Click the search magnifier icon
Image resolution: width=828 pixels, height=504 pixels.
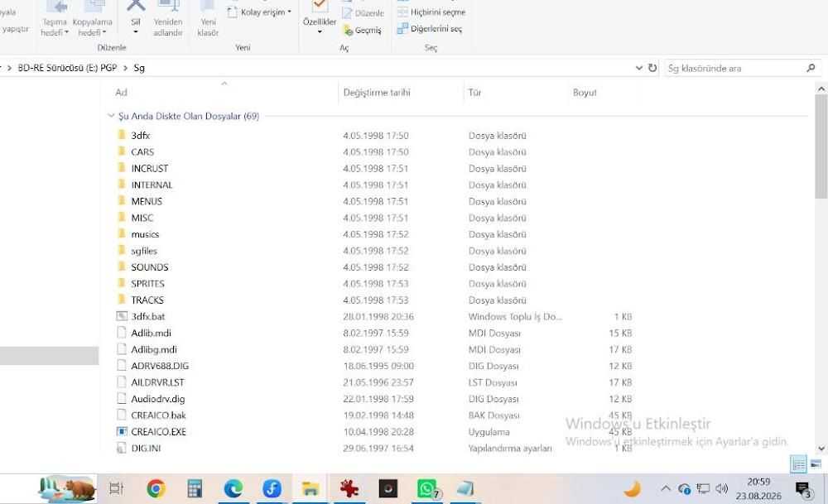point(811,68)
